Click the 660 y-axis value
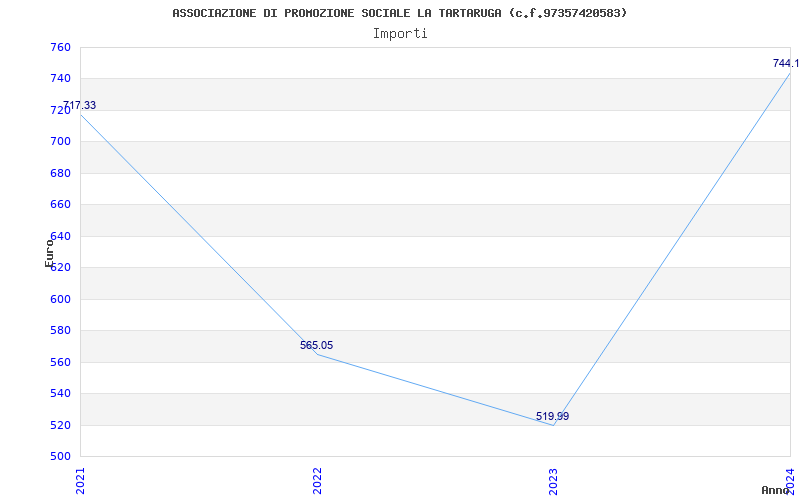The width and height of the screenshot is (800, 500). pyautogui.click(x=60, y=205)
